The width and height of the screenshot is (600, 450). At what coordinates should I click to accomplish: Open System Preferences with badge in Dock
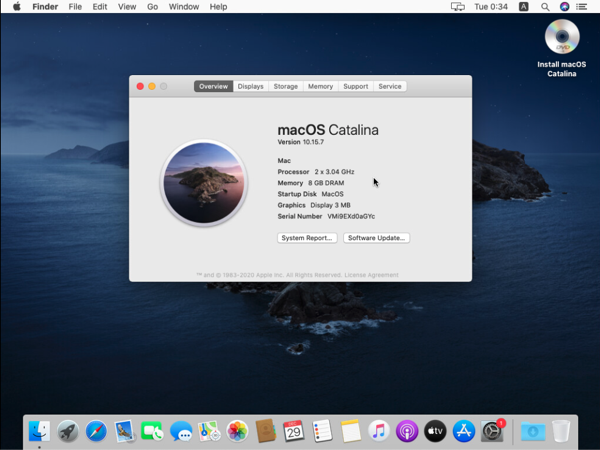coord(492,431)
